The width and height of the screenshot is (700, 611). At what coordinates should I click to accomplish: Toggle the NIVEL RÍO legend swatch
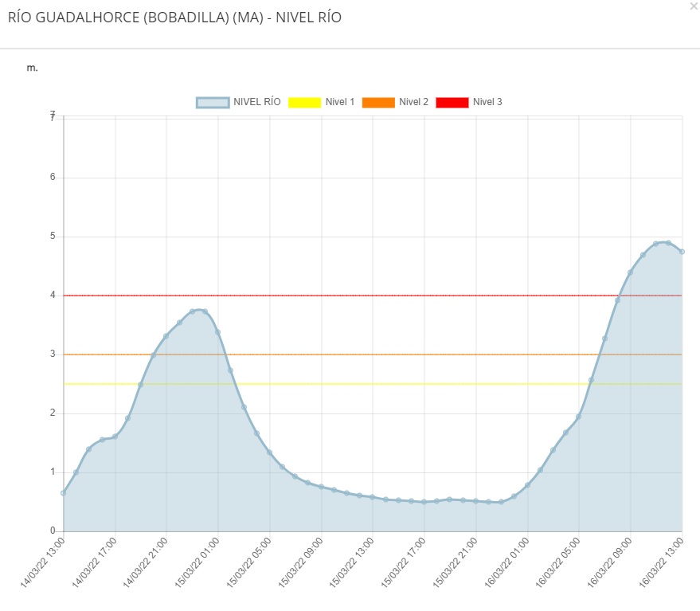tap(213, 102)
